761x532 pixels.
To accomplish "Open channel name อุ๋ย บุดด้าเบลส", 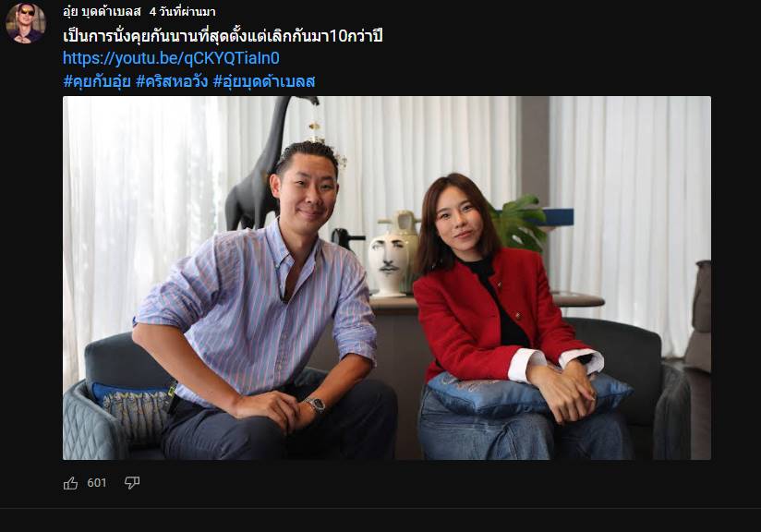I will coord(102,11).
